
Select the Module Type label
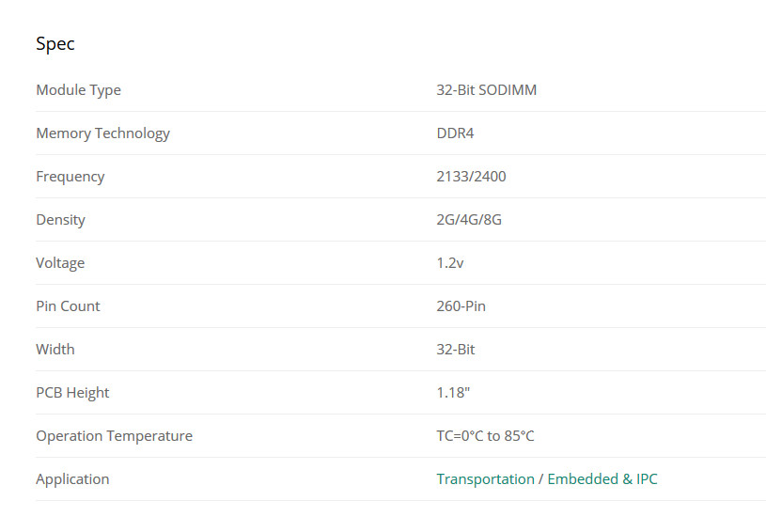click(78, 90)
